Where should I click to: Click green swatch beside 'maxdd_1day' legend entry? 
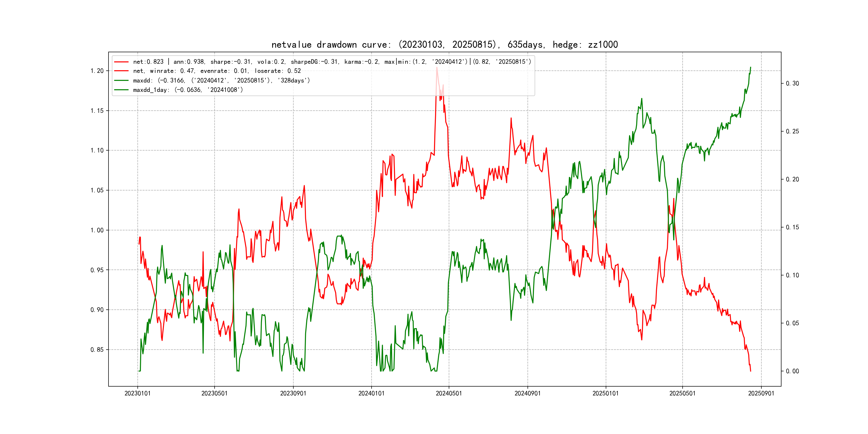121,90
